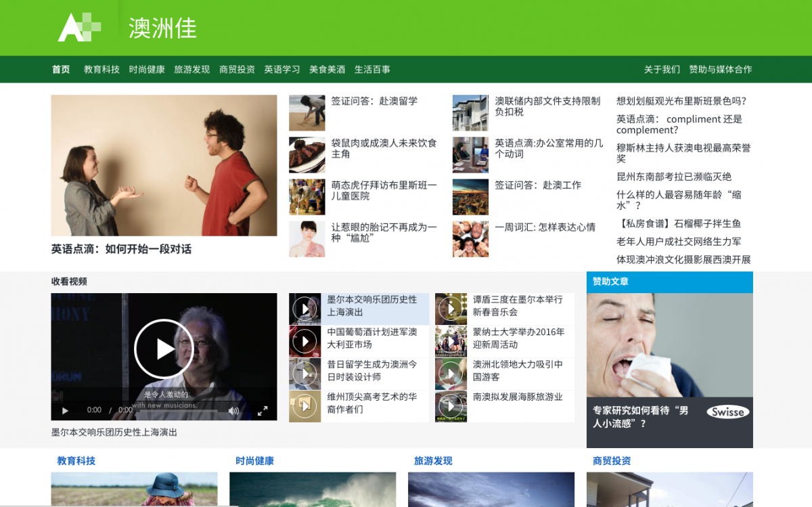Play the 谭盾三度在墨尔本举行新春音乐会 video thumbnail
Image resolution: width=812 pixels, height=507 pixels.
point(451,309)
